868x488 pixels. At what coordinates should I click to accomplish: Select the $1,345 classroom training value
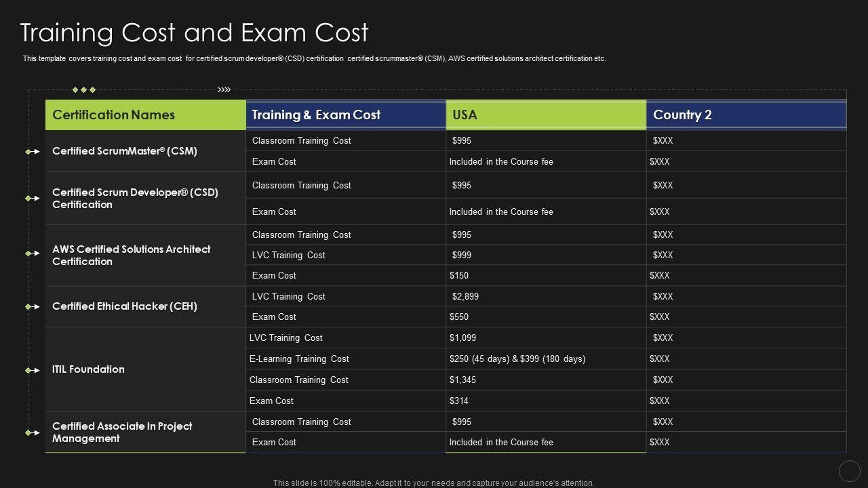coord(462,380)
